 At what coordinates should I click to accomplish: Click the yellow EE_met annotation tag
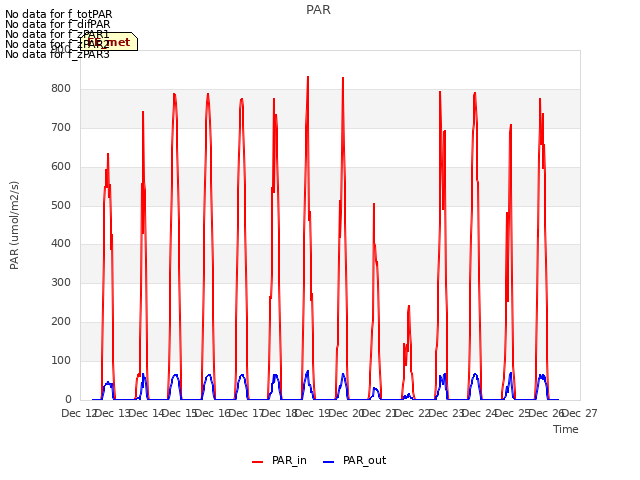coord(109,42)
